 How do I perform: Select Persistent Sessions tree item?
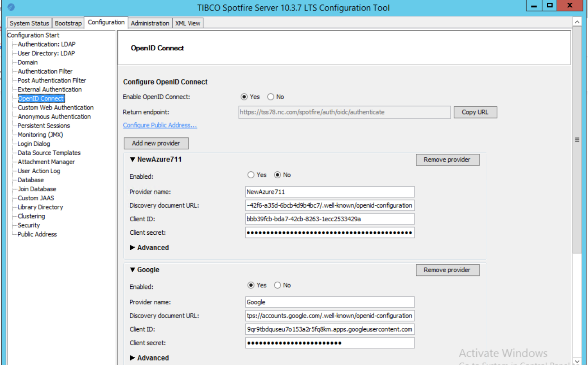[x=44, y=126]
